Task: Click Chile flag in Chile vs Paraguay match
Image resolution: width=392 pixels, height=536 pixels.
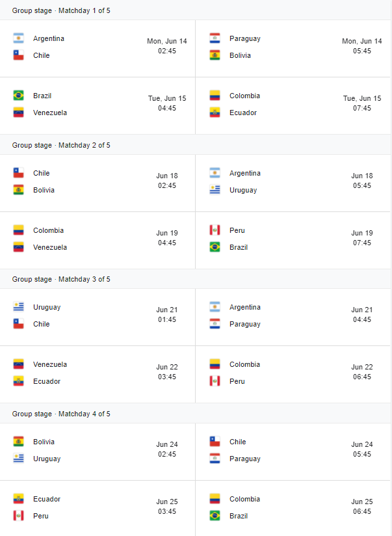Action: 215,441
